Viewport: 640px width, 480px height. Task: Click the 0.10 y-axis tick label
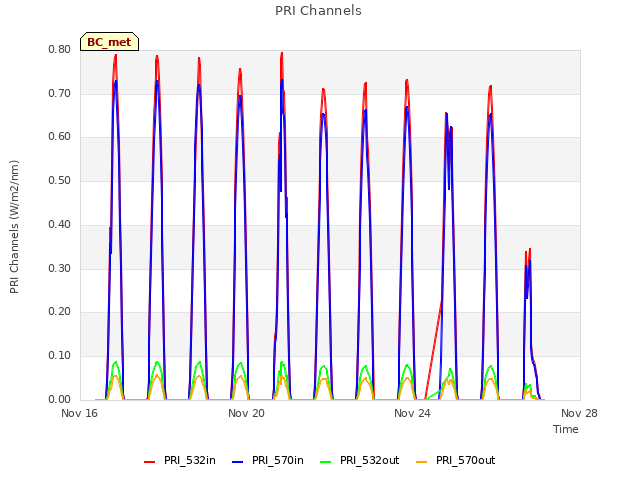coord(60,356)
